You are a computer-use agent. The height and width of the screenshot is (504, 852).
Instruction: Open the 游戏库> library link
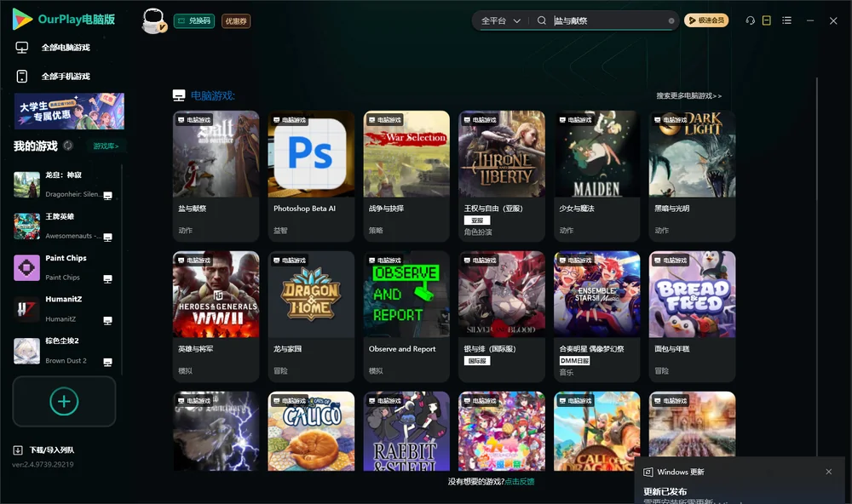point(106,146)
